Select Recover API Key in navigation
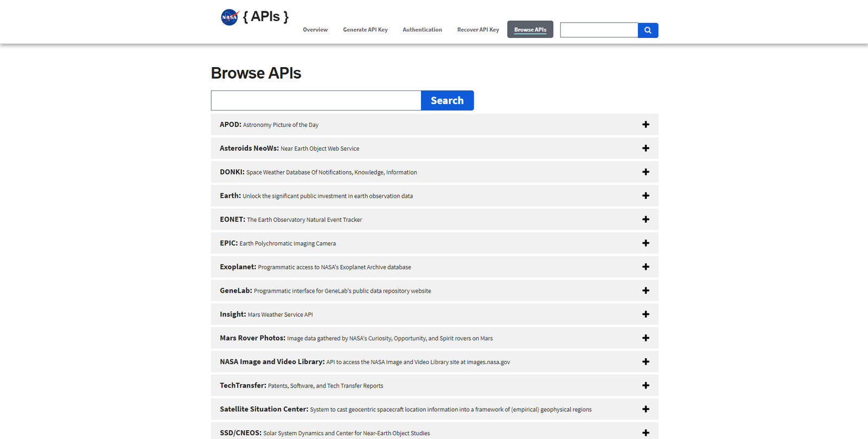Image resolution: width=868 pixels, height=439 pixels. pyautogui.click(x=478, y=30)
